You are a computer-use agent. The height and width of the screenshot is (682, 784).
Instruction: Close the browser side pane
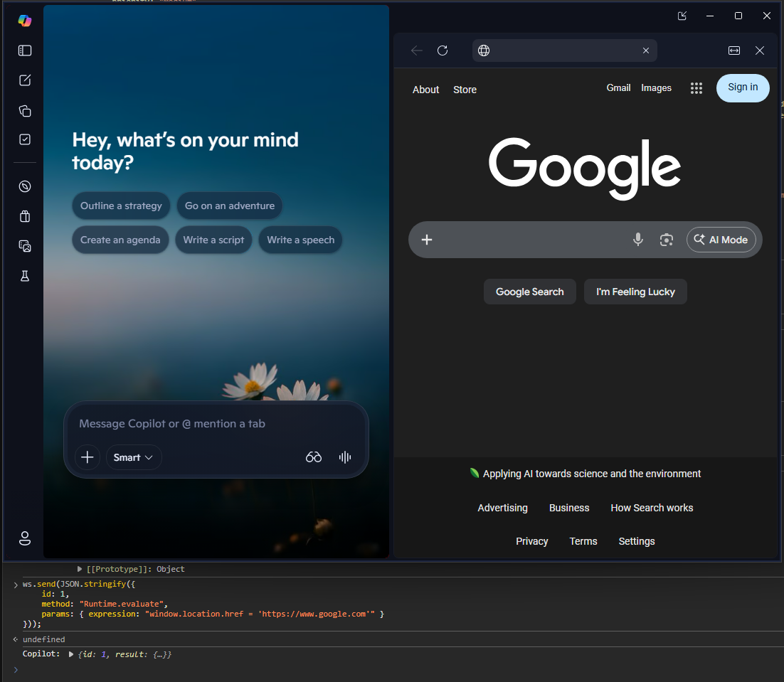pyautogui.click(x=760, y=50)
